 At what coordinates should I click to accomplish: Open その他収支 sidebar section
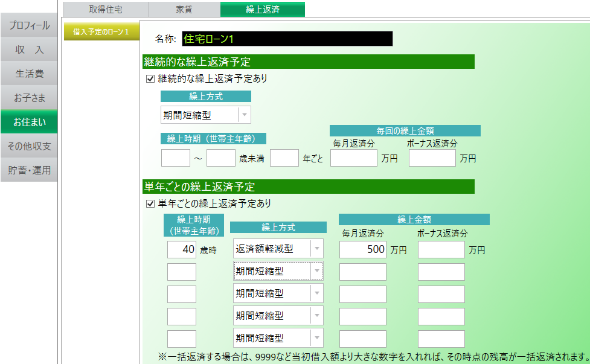29,146
